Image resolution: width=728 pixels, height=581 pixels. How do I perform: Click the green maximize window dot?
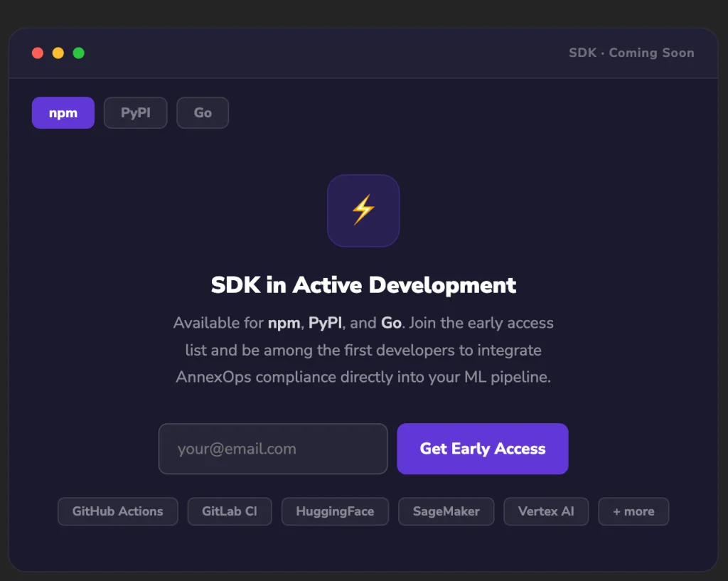click(79, 53)
